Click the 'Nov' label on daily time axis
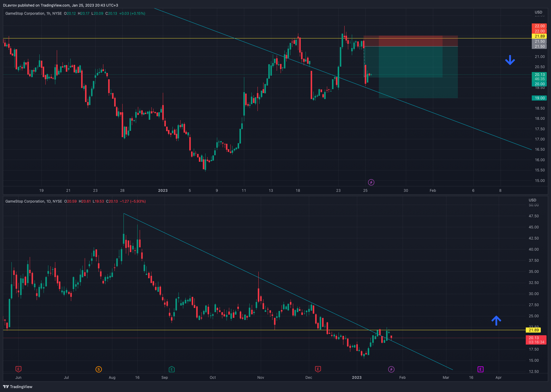 pos(261,378)
